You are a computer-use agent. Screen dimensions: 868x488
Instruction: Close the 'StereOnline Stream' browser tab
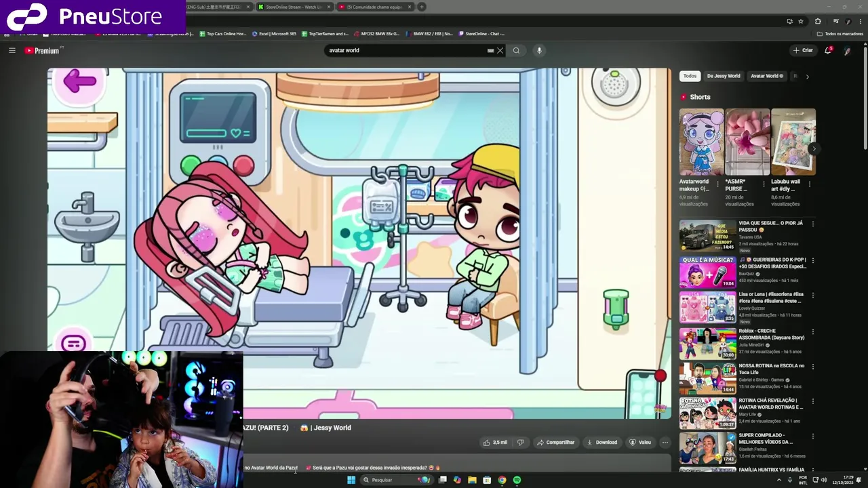pos(329,7)
